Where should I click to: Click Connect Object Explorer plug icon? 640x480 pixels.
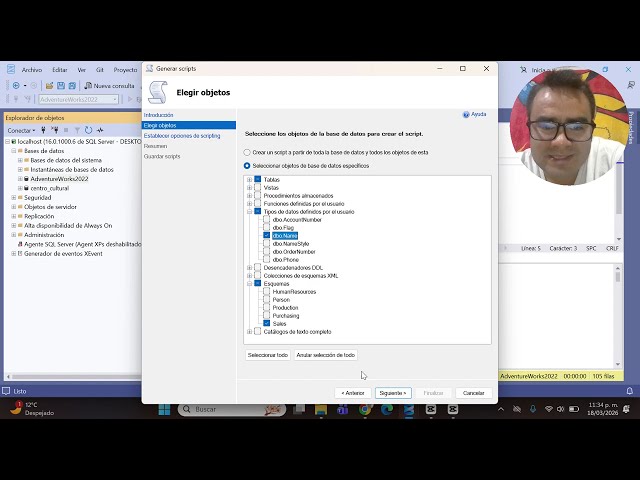click(43, 130)
